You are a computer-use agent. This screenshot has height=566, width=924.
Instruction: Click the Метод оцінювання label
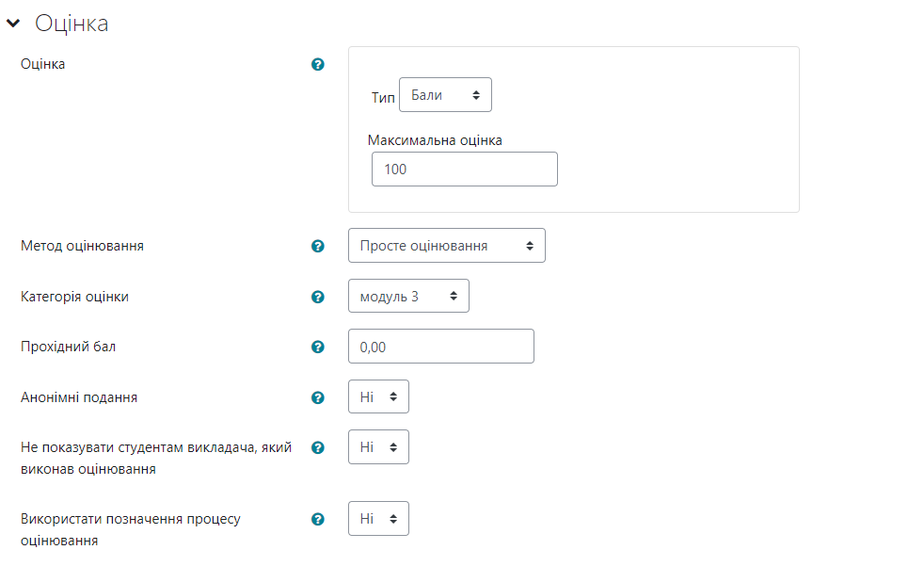82,246
